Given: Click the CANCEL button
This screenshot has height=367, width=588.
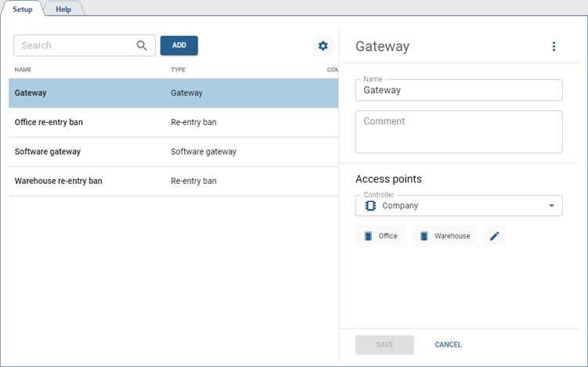Looking at the screenshot, I should tap(448, 344).
